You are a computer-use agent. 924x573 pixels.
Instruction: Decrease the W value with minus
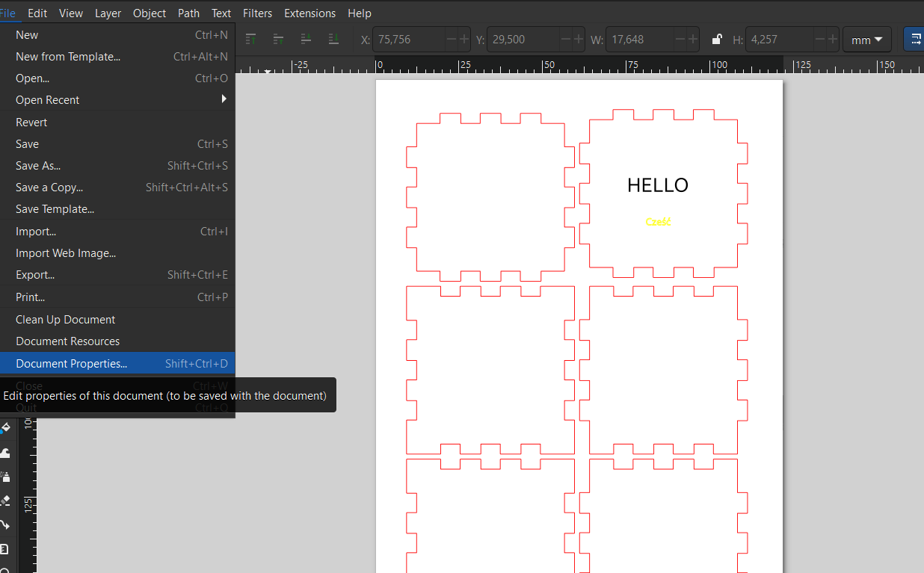[x=680, y=40]
